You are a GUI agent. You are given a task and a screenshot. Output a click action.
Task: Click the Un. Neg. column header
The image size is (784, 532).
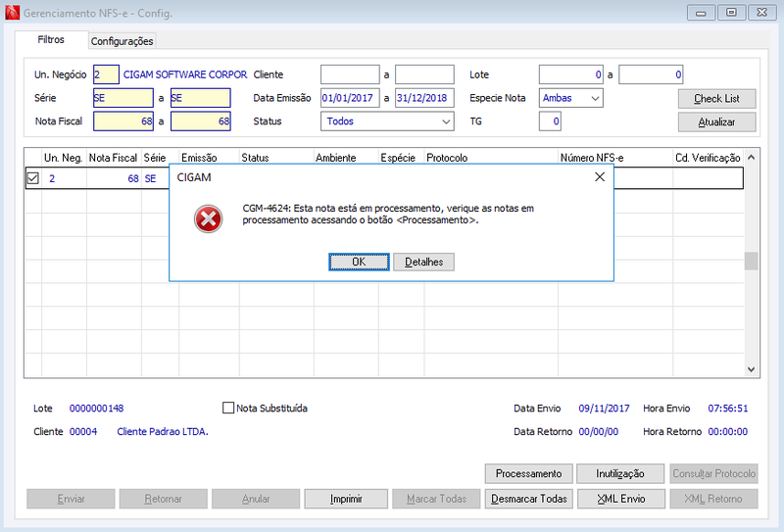click(64, 158)
